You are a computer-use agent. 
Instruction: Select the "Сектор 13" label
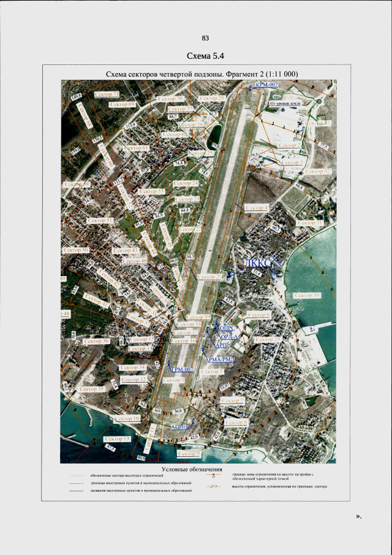click(118, 439)
